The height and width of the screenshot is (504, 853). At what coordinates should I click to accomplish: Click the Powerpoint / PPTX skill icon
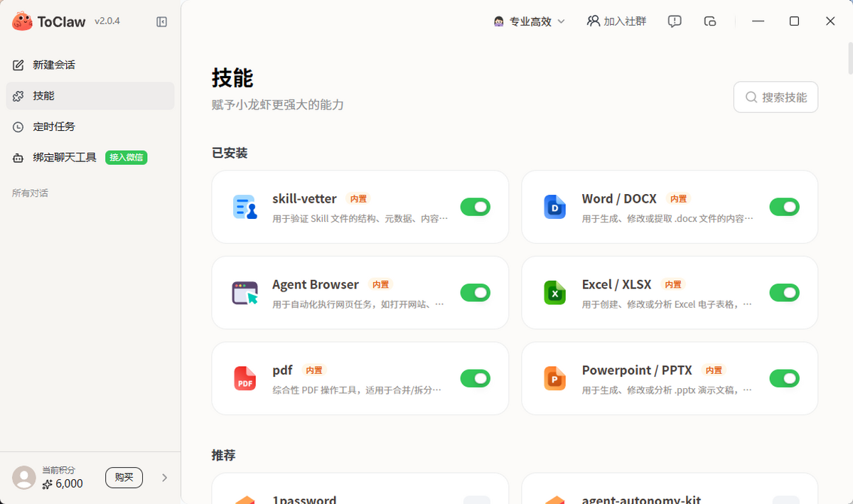tap(554, 378)
